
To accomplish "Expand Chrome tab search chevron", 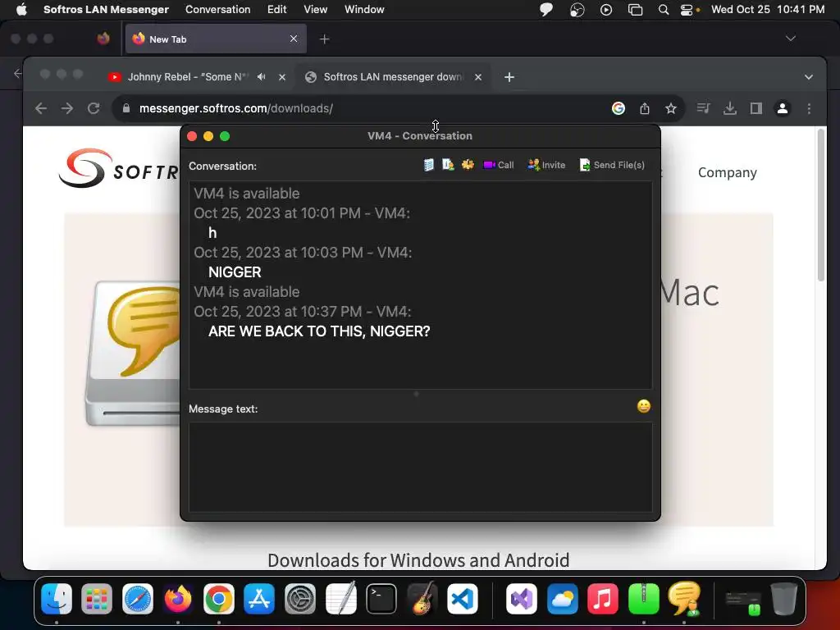I will pos(808,77).
